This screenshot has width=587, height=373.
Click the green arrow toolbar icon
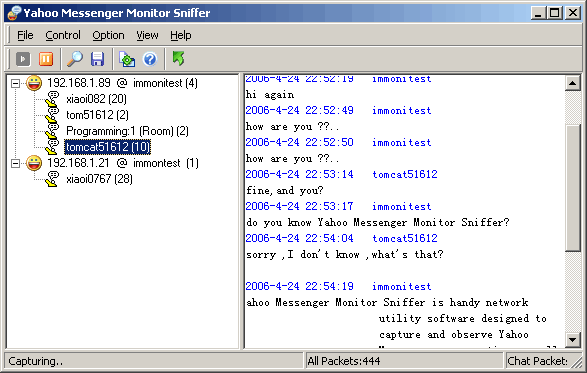tap(179, 58)
